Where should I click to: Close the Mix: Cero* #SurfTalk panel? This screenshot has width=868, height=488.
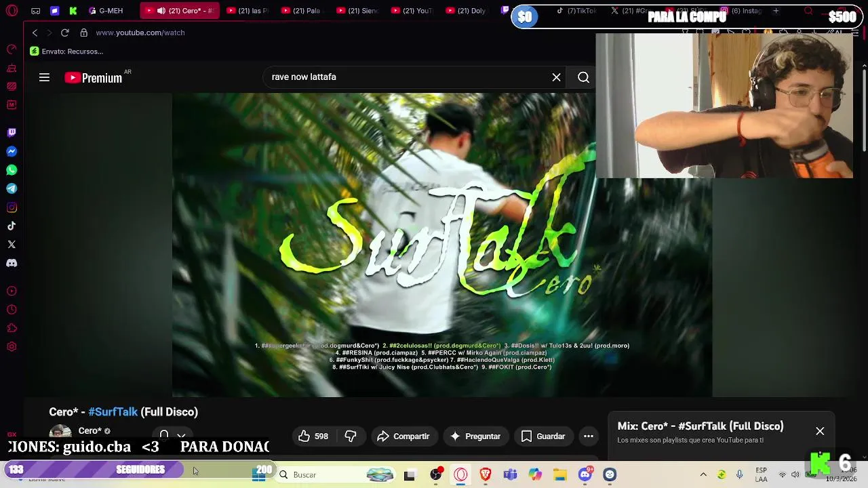point(820,431)
